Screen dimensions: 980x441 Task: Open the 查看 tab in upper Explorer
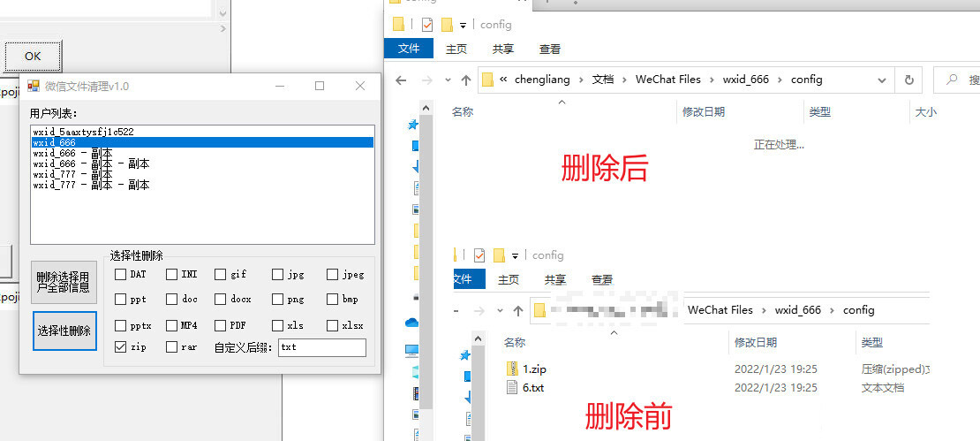tap(550, 49)
